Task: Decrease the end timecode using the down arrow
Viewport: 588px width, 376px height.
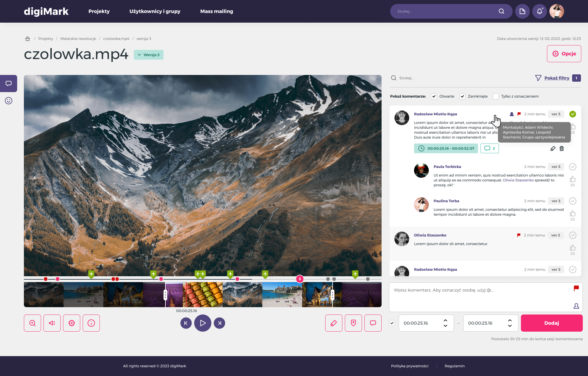Action: [x=510, y=326]
